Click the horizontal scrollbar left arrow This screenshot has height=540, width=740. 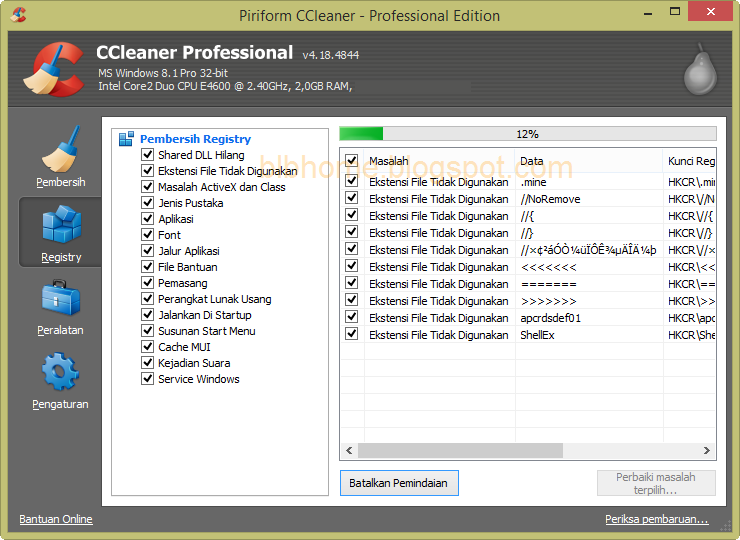point(349,450)
